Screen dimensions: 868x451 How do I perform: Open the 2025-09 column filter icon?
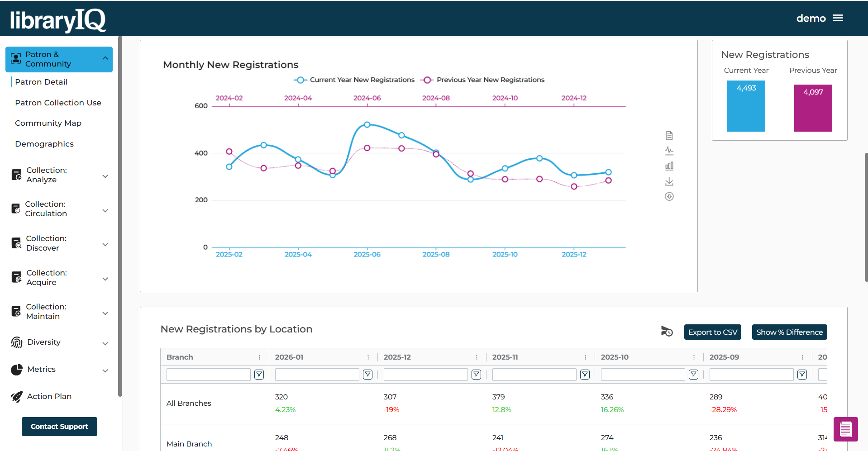(x=802, y=375)
